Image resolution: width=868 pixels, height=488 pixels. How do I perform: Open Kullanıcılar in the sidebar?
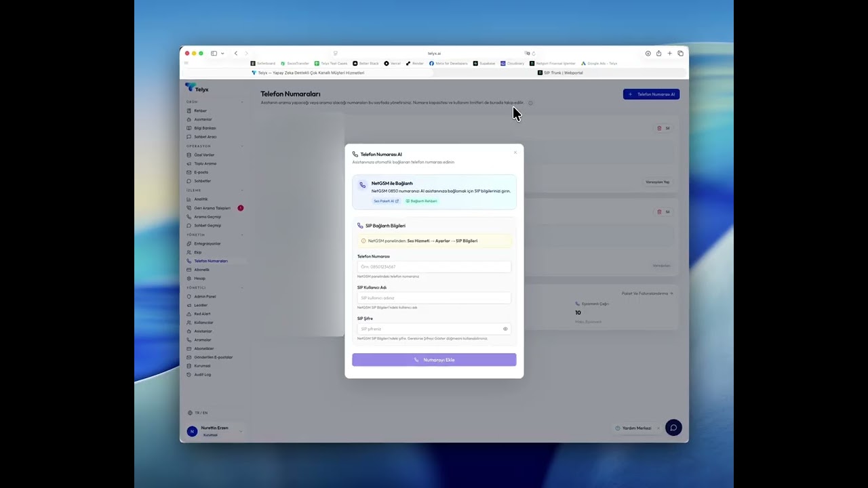204,323
